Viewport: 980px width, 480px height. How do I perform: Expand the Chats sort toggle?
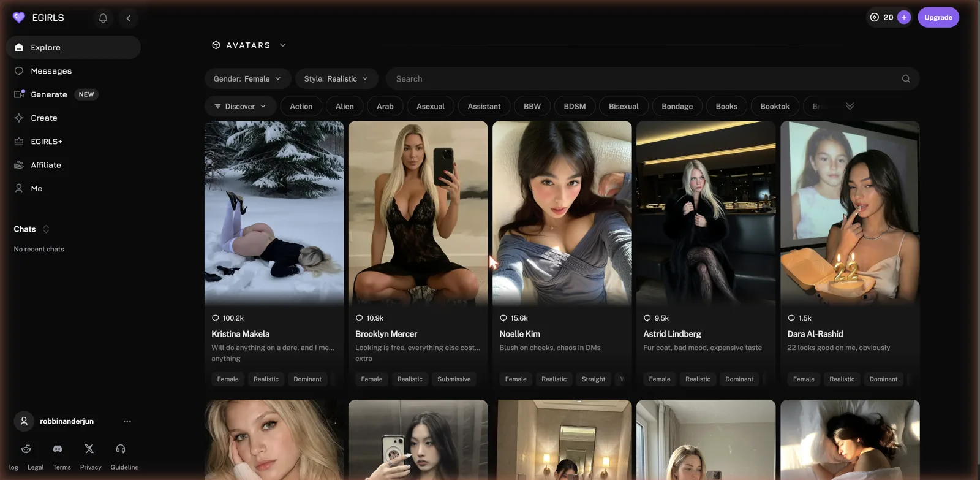[46, 229]
